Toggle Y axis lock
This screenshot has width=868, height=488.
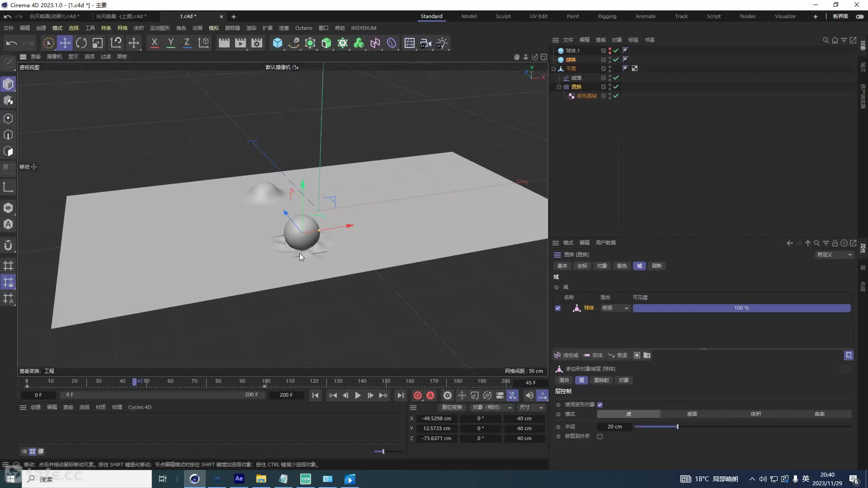170,43
